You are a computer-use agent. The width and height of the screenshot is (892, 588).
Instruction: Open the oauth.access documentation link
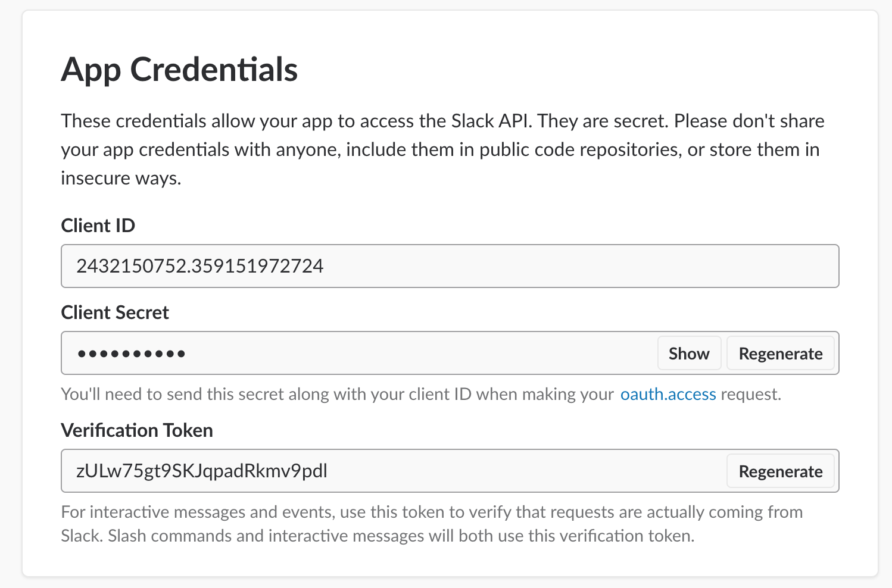coord(668,395)
